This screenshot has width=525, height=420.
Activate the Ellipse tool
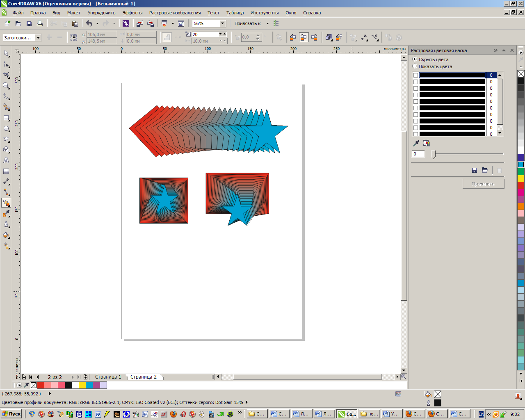coord(6,129)
